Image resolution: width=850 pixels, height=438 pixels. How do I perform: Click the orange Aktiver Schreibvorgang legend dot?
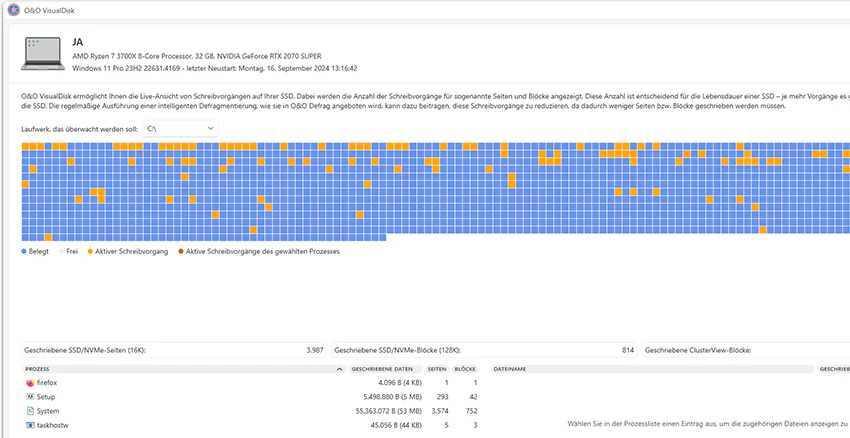(x=91, y=252)
